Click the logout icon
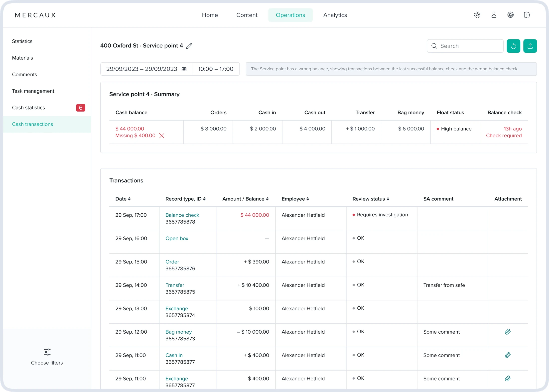 coord(527,15)
